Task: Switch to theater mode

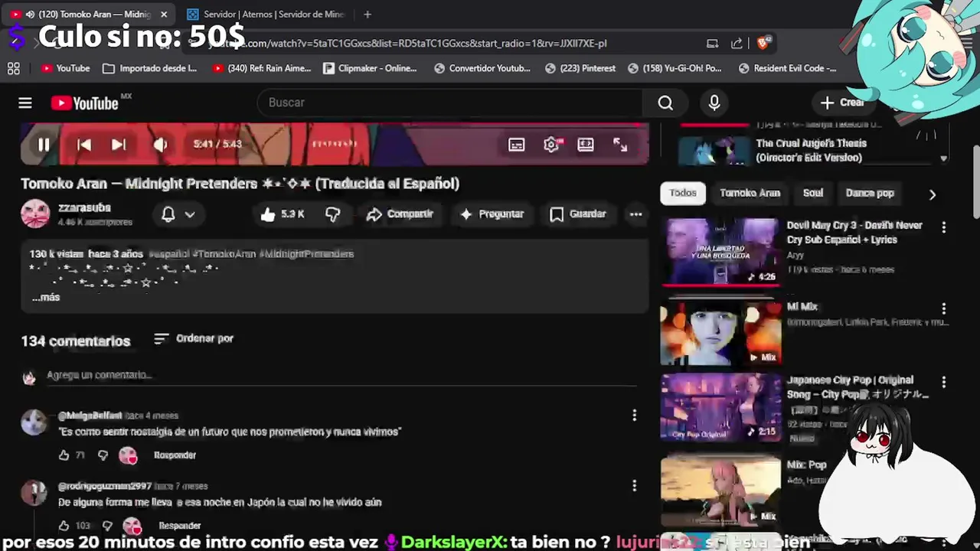Action: click(586, 145)
